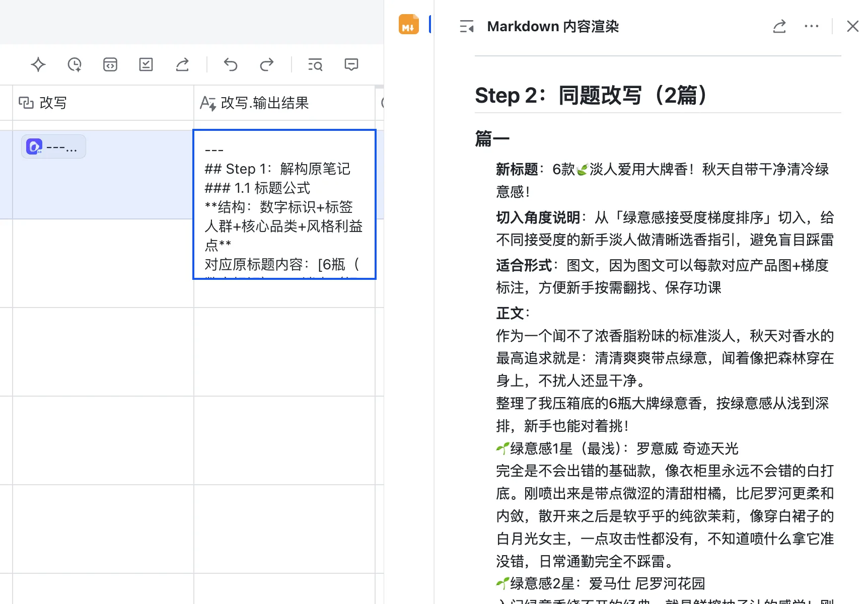
Task: Click the Markdown 内容渲染 panel title
Action: [553, 26]
